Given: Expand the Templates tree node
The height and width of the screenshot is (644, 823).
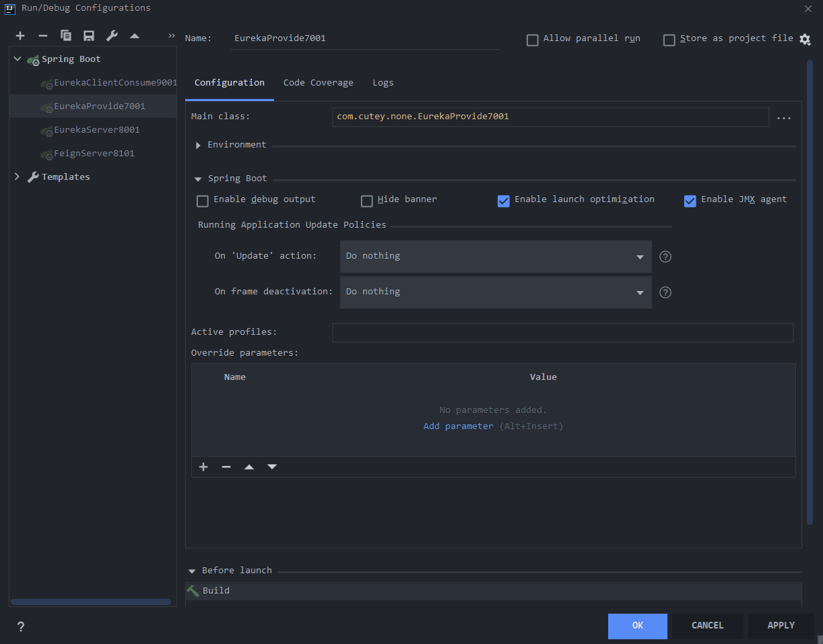Looking at the screenshot, I should (18, 176).
